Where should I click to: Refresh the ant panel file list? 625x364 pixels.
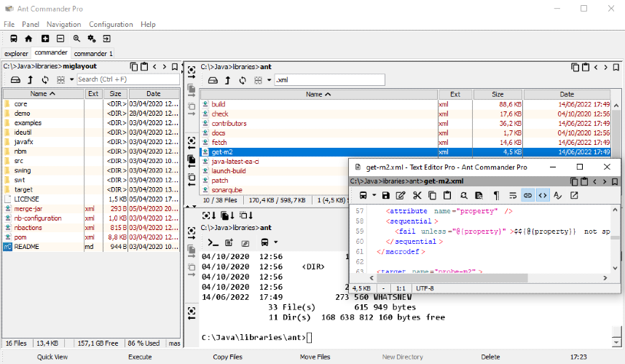243,81
